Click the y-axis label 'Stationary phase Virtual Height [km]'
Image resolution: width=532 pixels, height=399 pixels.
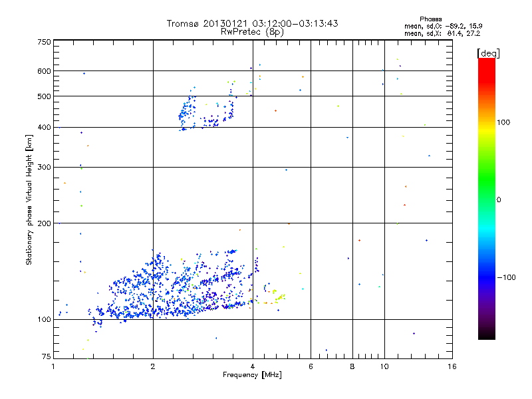pos(29,199)
